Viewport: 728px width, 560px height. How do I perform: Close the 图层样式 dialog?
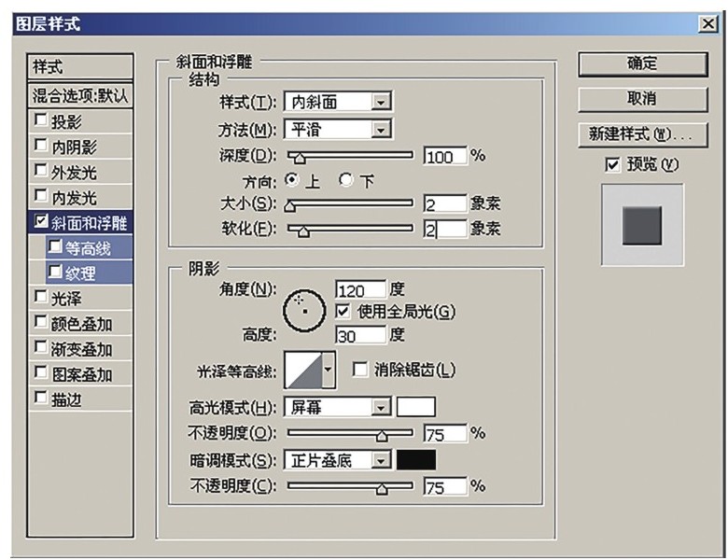(707, 23)
